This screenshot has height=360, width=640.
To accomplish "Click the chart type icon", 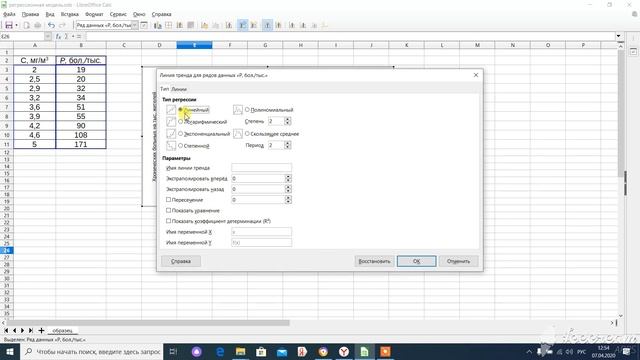I will 158,25.
